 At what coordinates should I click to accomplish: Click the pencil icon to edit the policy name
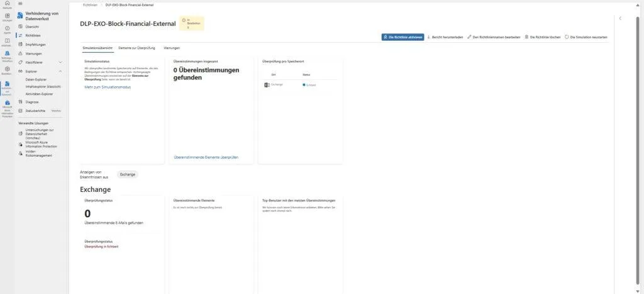click(469, 37)
